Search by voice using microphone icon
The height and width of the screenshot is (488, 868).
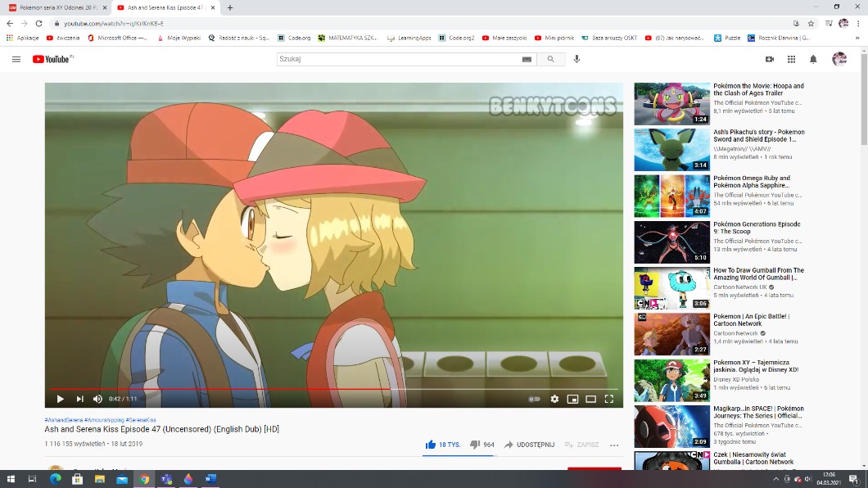[x=576, y=59]
